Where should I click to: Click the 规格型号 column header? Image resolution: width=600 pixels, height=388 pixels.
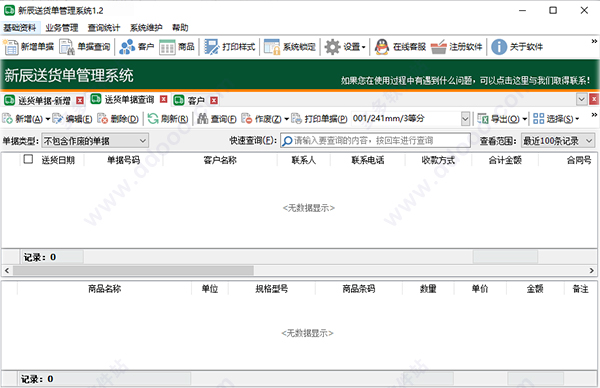272,289
